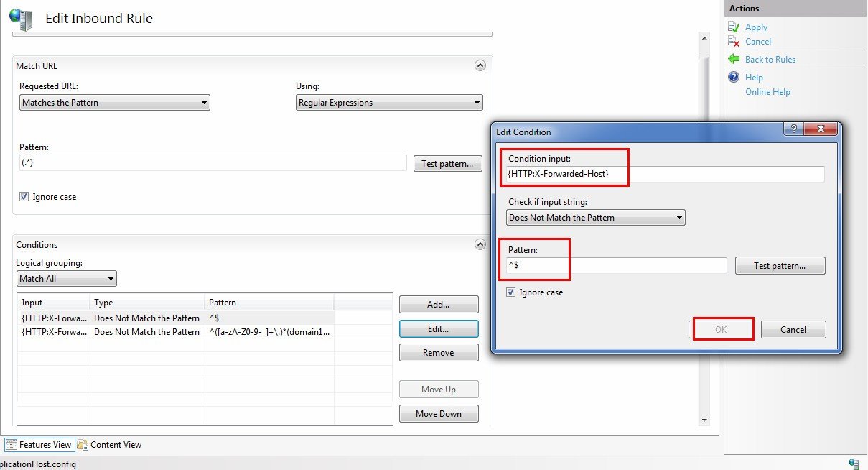Image resolution: width=868 pixels, height=470 pixels.
Task: Open the Online Help link
Action: point(767,92)
